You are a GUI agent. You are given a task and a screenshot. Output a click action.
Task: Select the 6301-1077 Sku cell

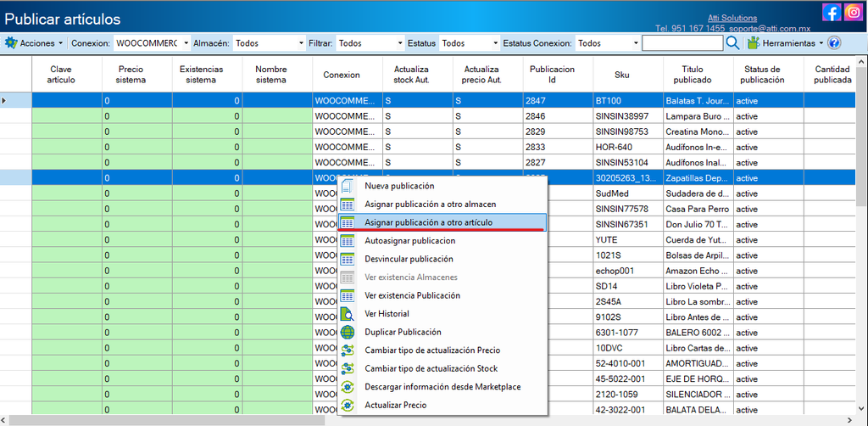tap(628, 333)
